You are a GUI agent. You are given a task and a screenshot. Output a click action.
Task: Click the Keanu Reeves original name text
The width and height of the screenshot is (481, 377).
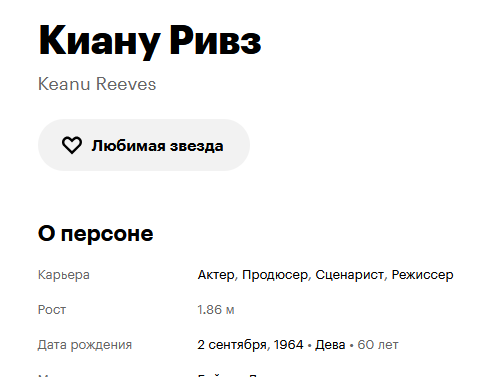97,84
